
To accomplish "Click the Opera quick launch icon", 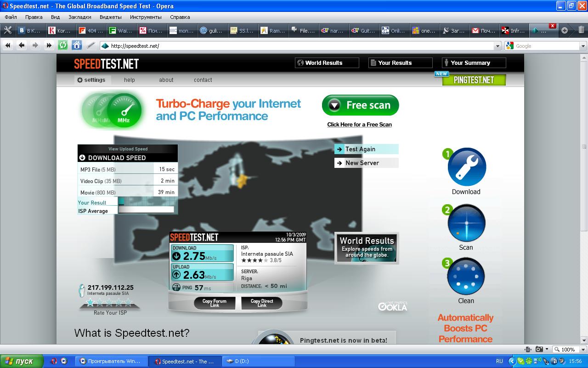I will tap(53, 361).
